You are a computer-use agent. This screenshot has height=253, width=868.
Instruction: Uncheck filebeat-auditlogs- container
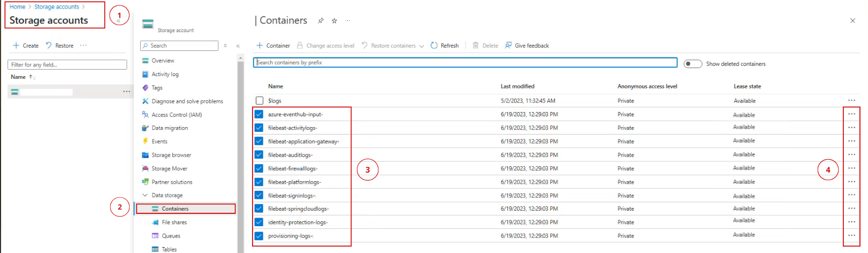(x=259, y=155)
